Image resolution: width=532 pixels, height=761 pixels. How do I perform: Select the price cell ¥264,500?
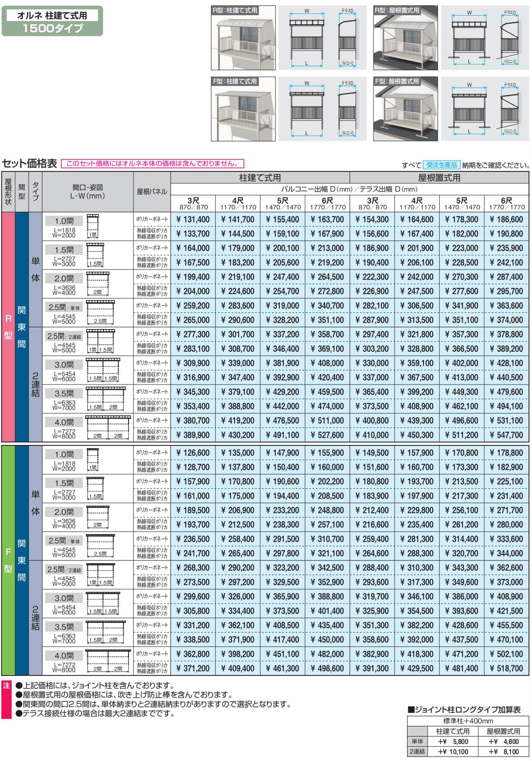[x=327, y=277]
